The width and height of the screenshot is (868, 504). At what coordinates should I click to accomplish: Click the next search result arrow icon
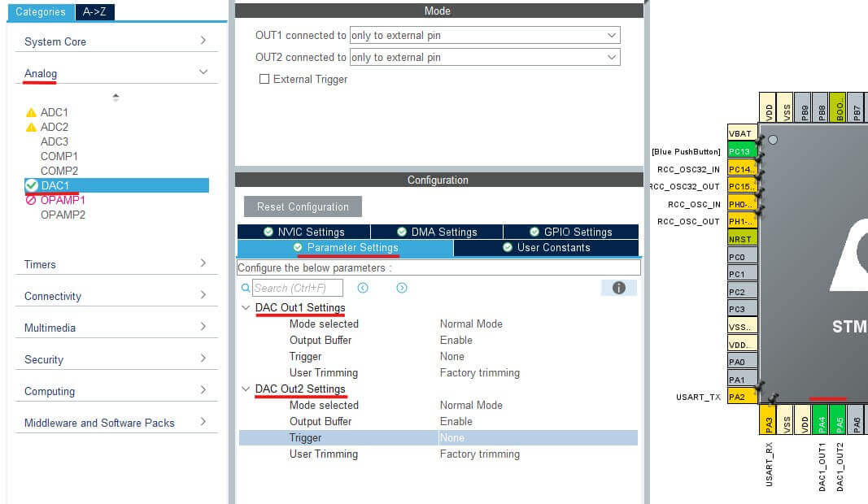pos(402,288)
